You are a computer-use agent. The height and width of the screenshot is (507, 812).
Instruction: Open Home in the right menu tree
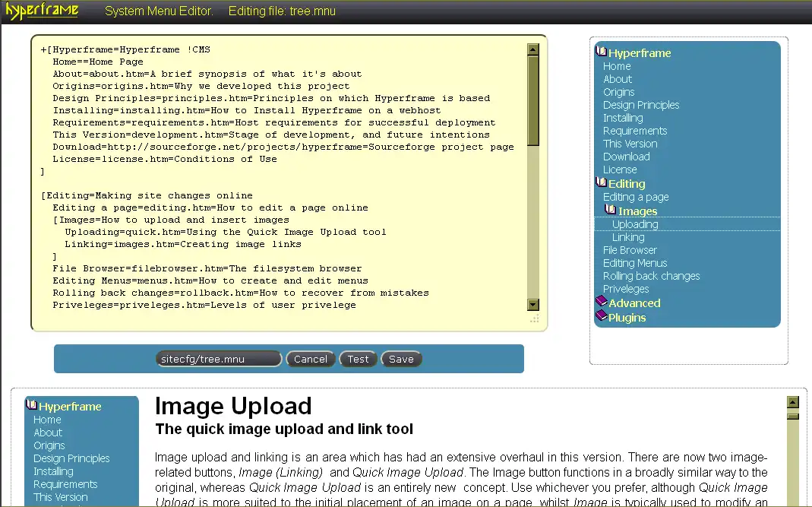click(617, 66)
